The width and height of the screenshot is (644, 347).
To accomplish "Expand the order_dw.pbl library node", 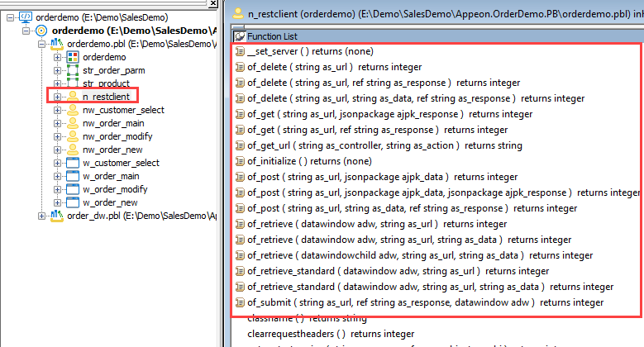I will pos(42,216).
